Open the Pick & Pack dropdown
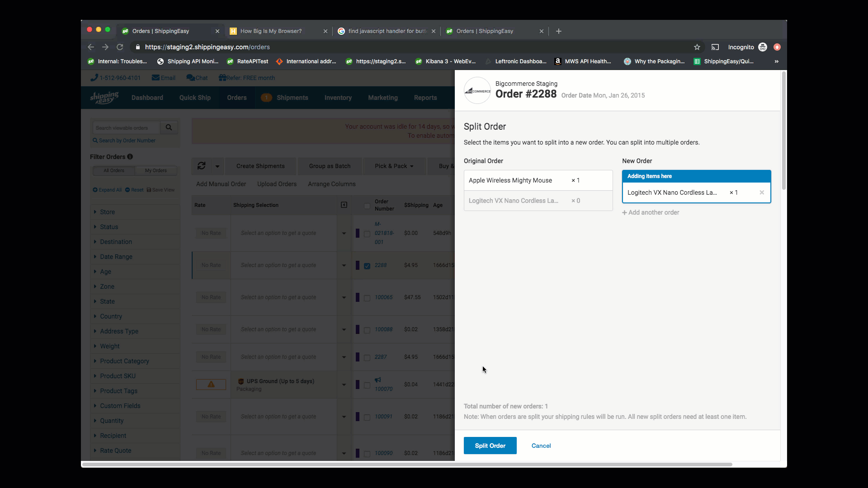This screenshot has width=868, height=488. pyautogui.click(x=394, y=166)
